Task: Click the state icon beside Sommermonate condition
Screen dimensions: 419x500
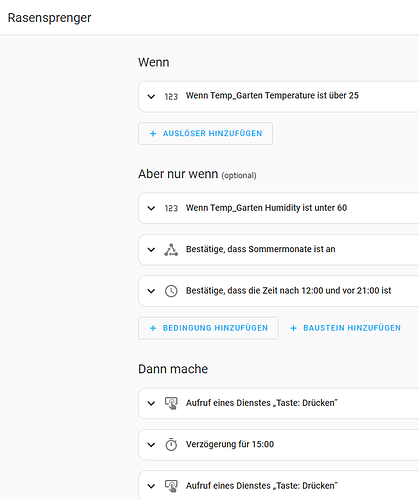Action: (x=171, y=250)
